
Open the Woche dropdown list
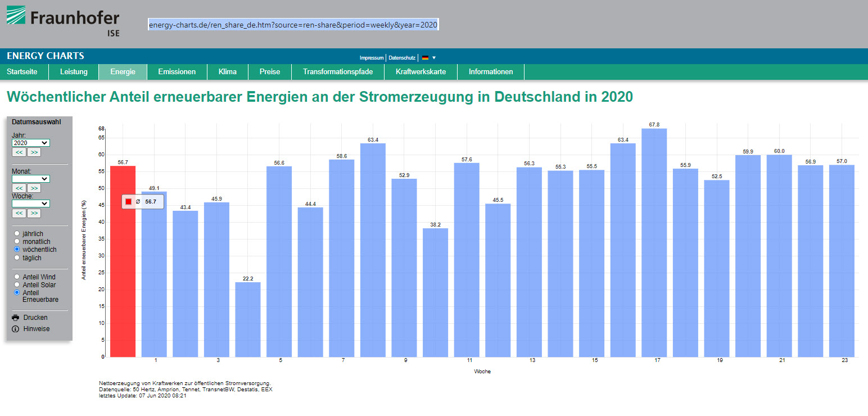[x=31, y=204]
